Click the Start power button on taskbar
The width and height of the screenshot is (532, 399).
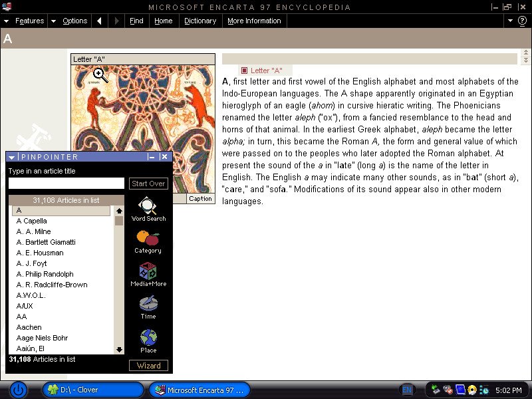18,390
